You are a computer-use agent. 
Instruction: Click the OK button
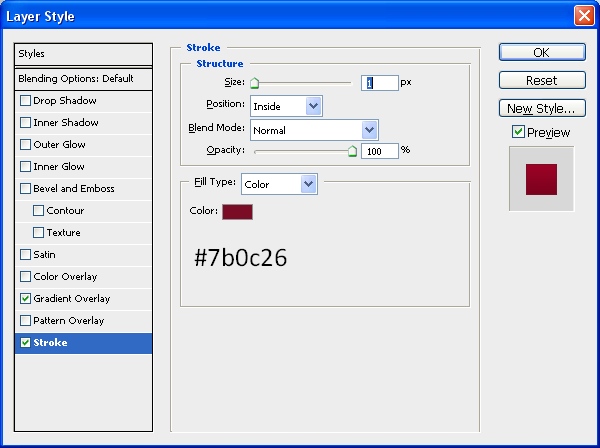[542, 52]
